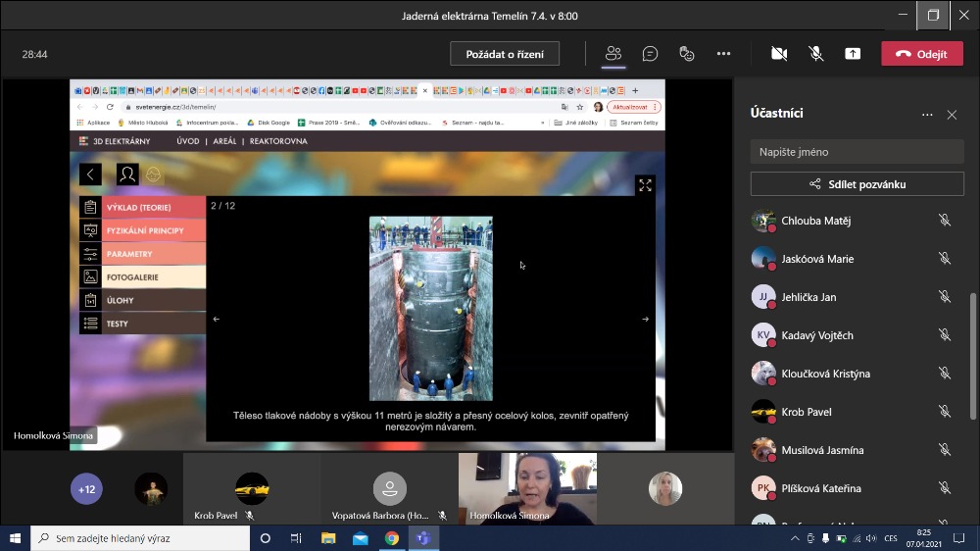Open the meeting chat icon
980x551 pixels.
(x=650, y=54)
